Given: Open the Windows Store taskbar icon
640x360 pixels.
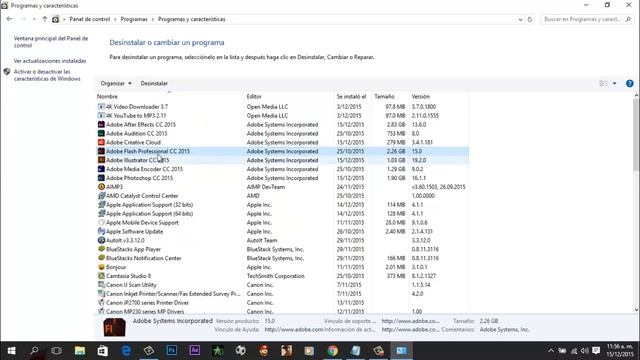Looking at the screenshot, I should 103,351.
